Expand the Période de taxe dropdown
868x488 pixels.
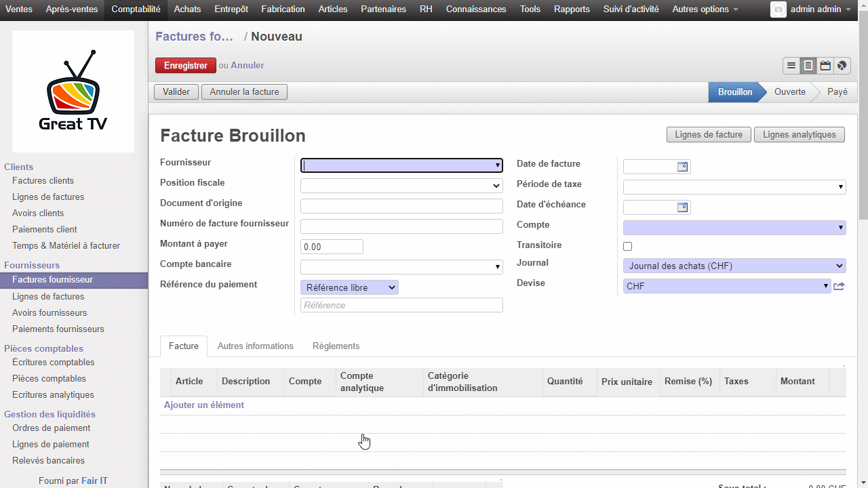point(841,187)
